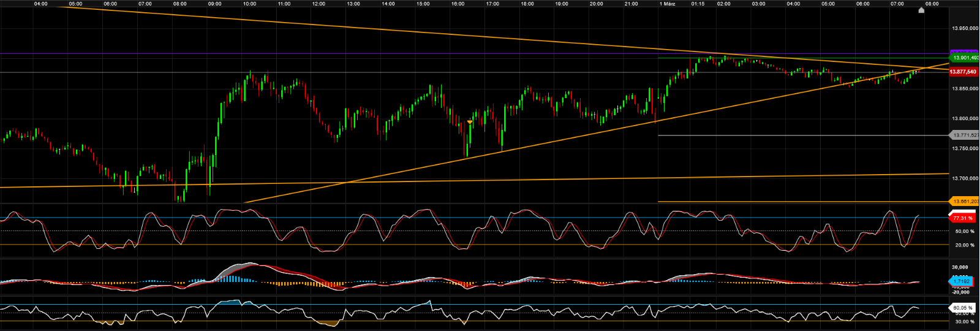This screenshot has height=331, width=980.
Task: Click the orange triangle marker above the candle
Action: [470, 122]
